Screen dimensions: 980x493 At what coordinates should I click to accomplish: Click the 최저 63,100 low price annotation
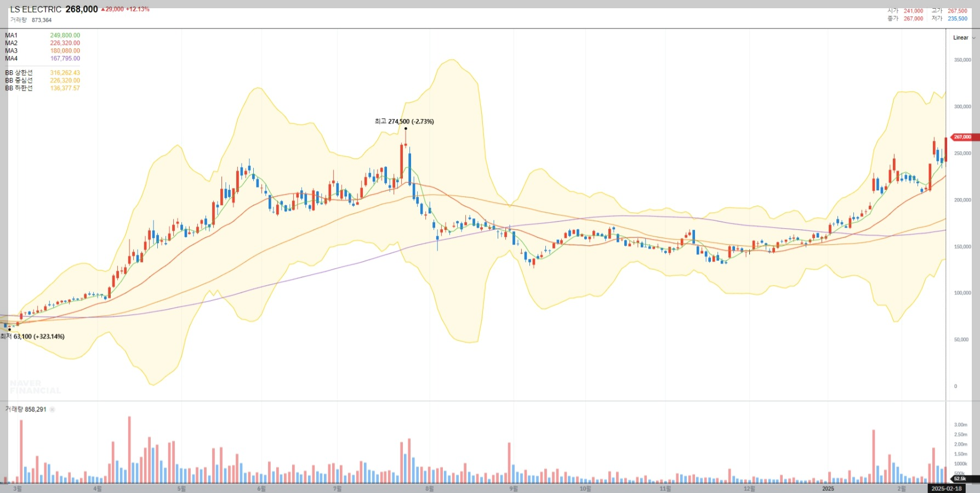[x=33, y=337]
